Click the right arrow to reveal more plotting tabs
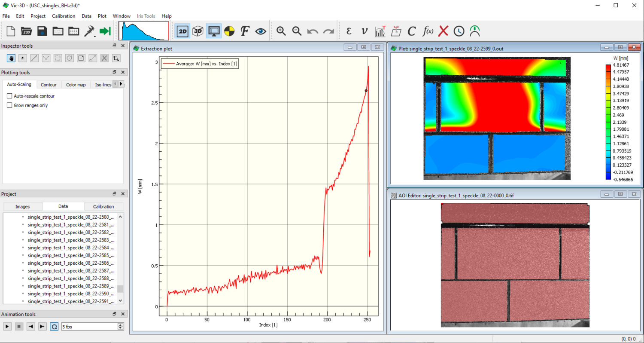 click(122, 85)
